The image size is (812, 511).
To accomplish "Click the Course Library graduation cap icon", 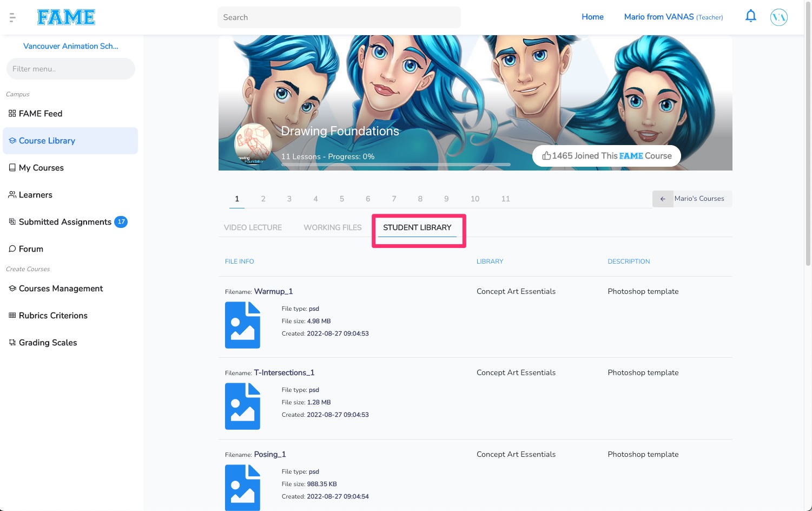I will [x=12, y=140].
